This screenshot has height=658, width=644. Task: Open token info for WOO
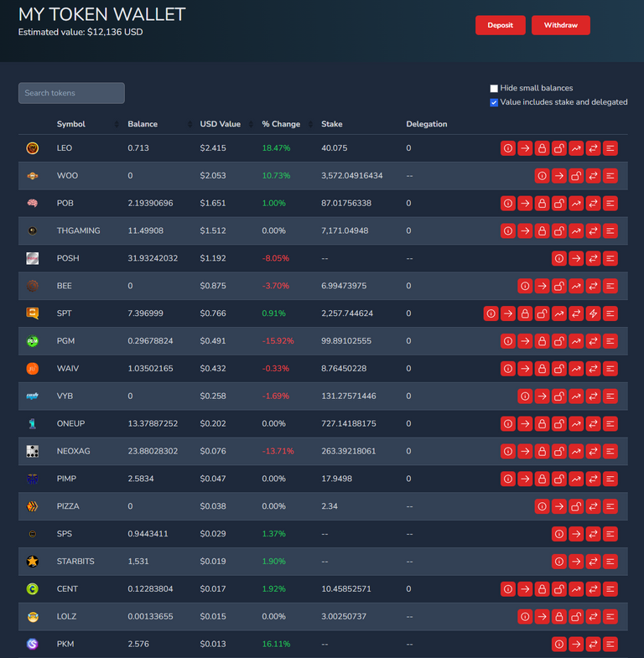[x=542, y=176]
